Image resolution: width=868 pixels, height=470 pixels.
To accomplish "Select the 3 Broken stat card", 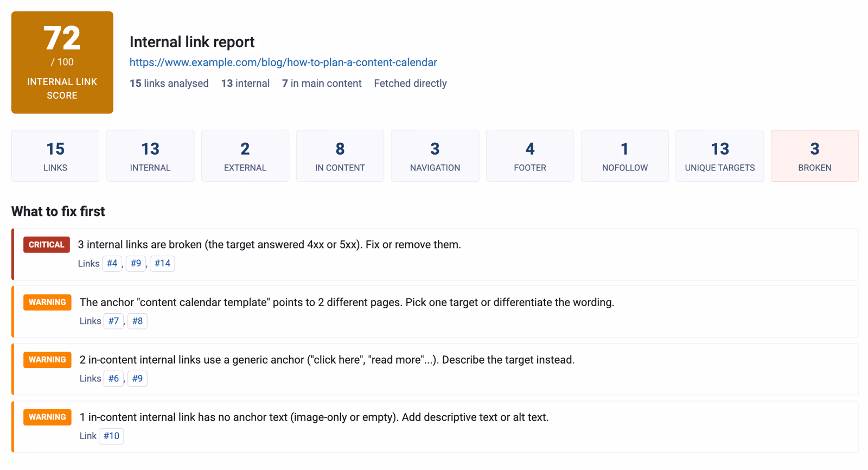I will coord(815,156).
